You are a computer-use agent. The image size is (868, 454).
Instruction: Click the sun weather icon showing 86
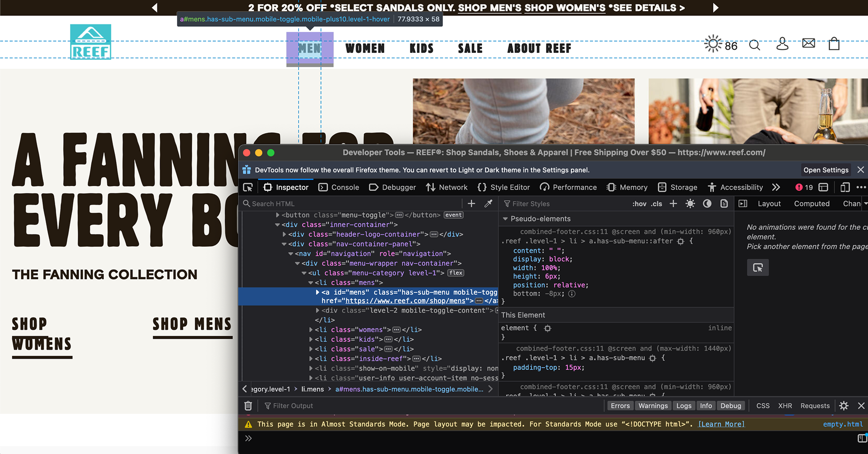[713, 43]
